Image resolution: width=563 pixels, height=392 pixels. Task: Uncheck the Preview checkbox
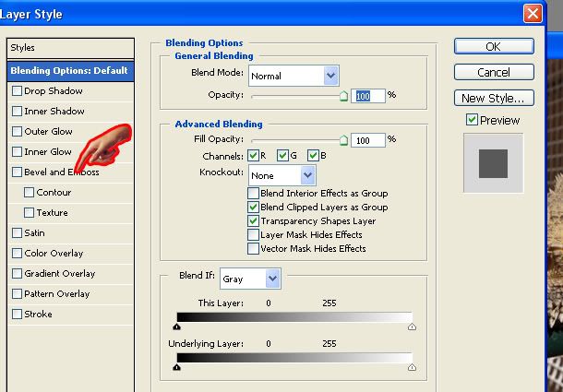tap(472, 120)
